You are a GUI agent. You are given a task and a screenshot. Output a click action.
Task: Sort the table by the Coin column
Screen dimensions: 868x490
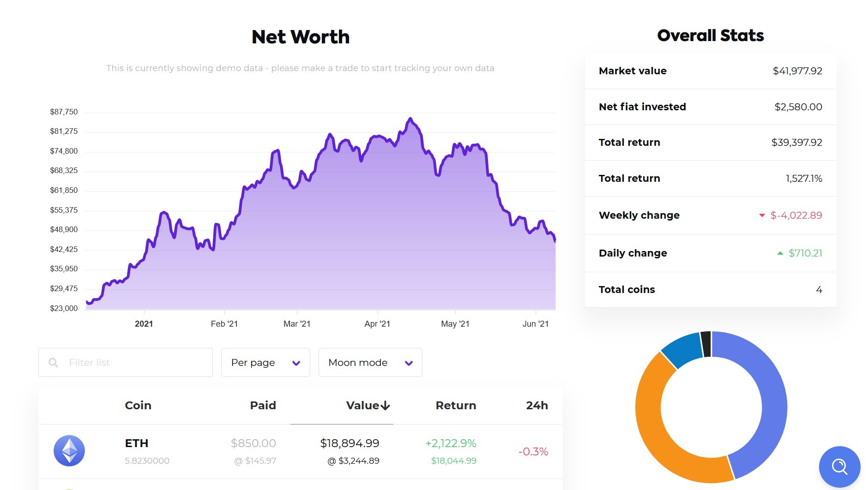[138, 405]
